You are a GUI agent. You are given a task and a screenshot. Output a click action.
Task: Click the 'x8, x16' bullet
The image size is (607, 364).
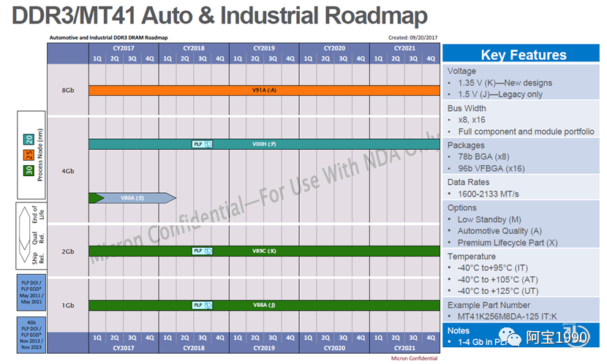472,120
